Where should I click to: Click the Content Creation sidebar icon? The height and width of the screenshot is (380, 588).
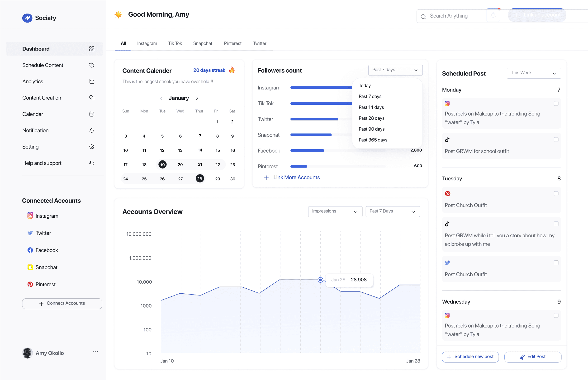pos(92,98)
